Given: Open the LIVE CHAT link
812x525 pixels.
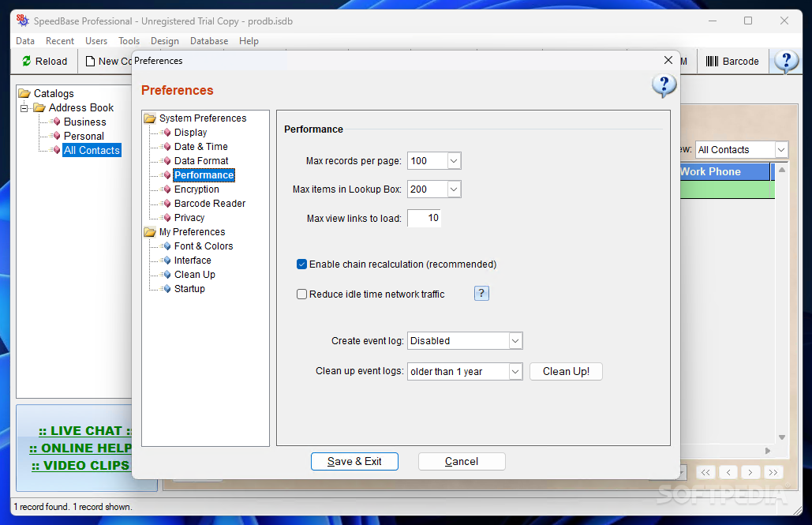Looking at the screenshot, I should [x=85, y=431].
